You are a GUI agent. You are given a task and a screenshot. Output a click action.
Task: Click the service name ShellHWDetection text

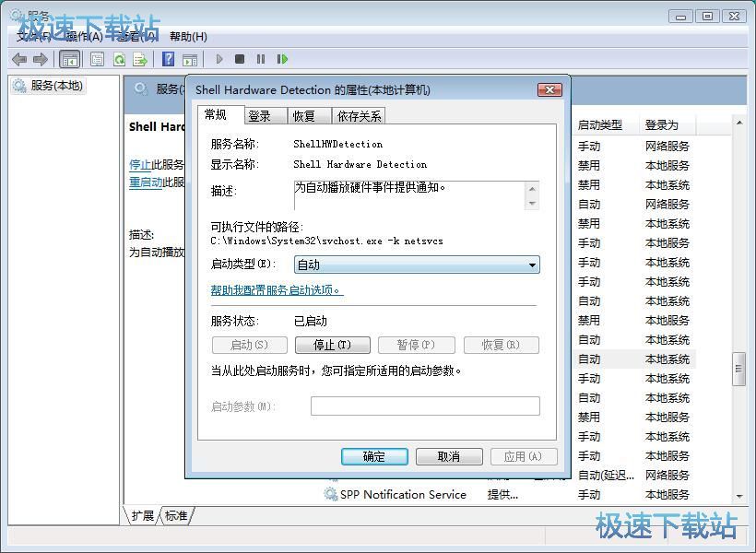338,144
